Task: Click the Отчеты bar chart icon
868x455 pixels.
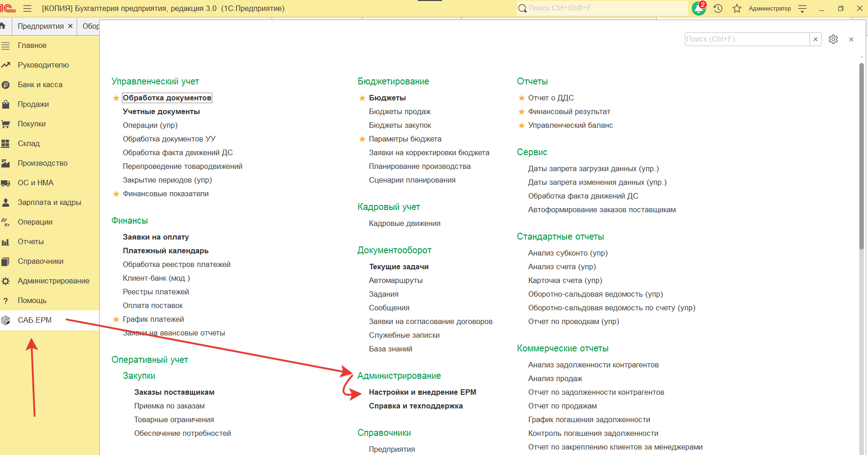Action: coord(5,242)
